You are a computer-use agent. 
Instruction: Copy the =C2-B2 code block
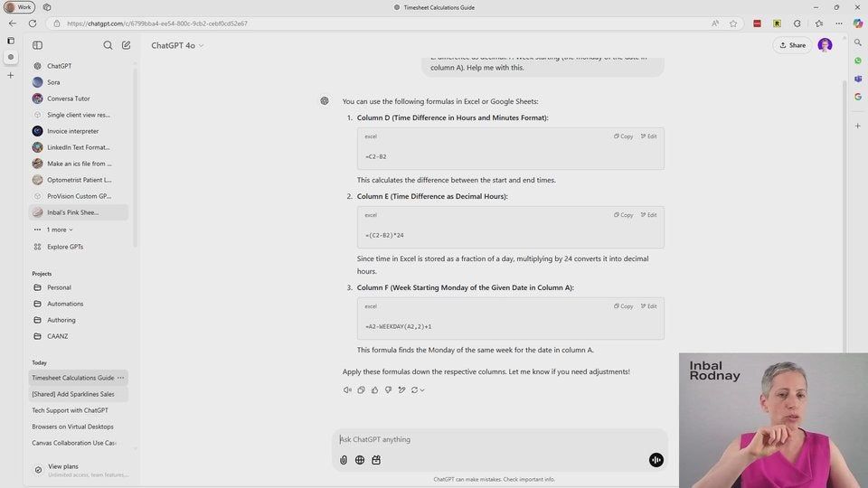pyautogui.click(x=623, y=136)
